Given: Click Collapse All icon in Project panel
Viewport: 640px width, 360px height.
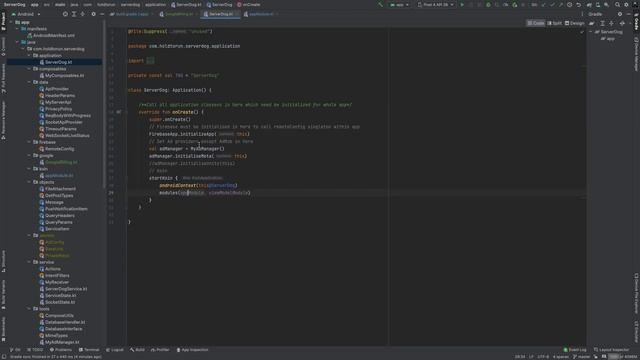Looking at the screenshot, I should [x=82, y=14].
